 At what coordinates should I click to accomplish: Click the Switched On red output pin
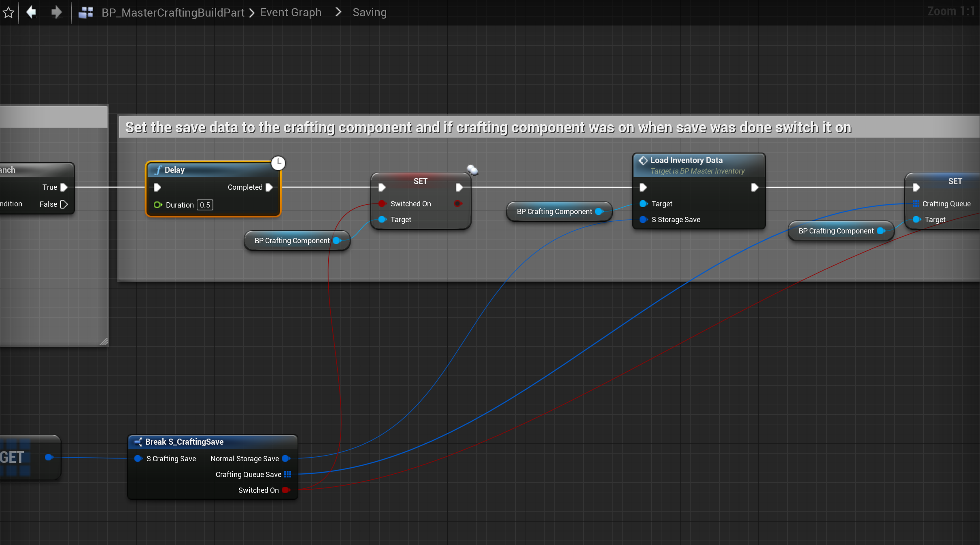click(x=458, y=204)
